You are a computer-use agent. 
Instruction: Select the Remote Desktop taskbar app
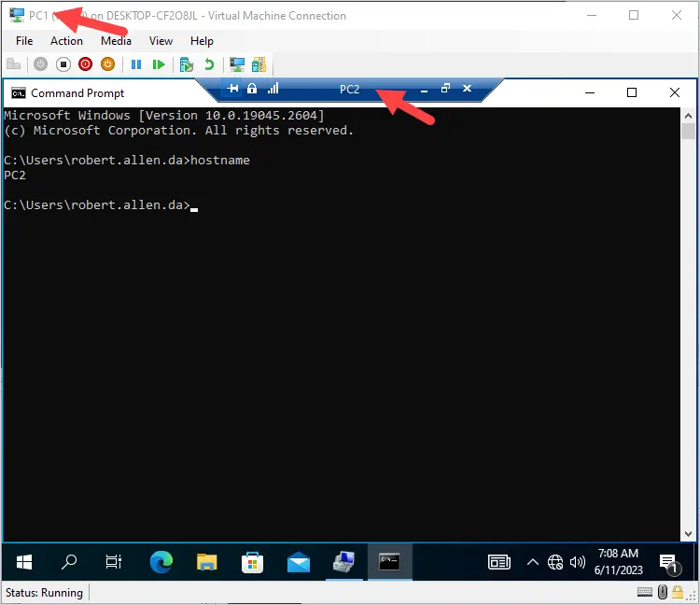pyautogui.click(x=344, y=562)
